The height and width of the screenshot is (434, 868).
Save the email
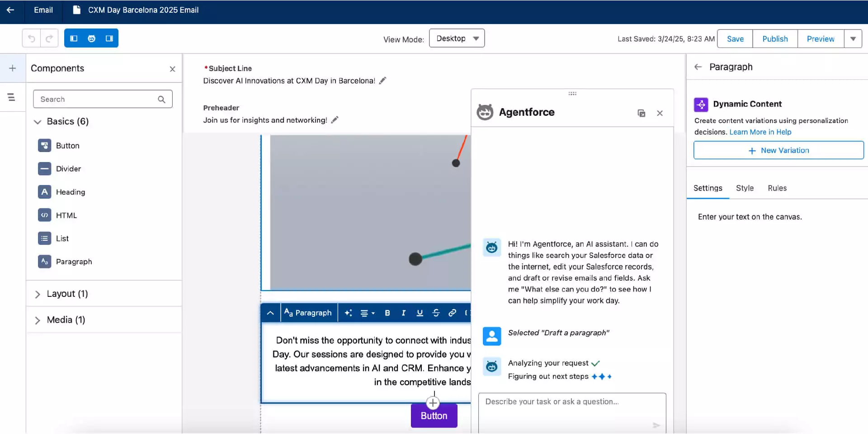click(x=735, y=39)
